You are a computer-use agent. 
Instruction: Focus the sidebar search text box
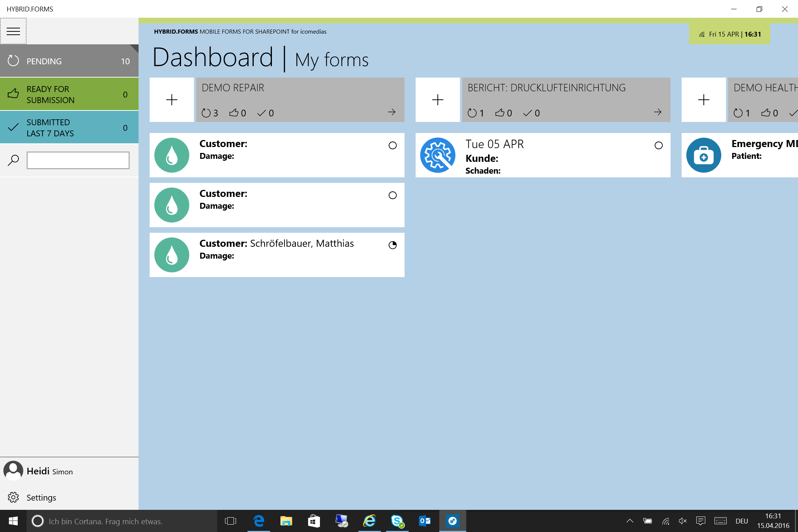point(78,160)
